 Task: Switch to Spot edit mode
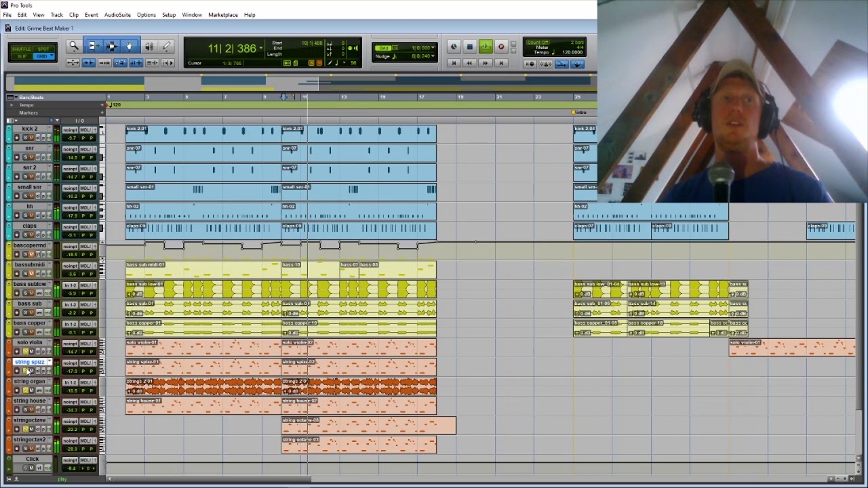tap(43, 49)
